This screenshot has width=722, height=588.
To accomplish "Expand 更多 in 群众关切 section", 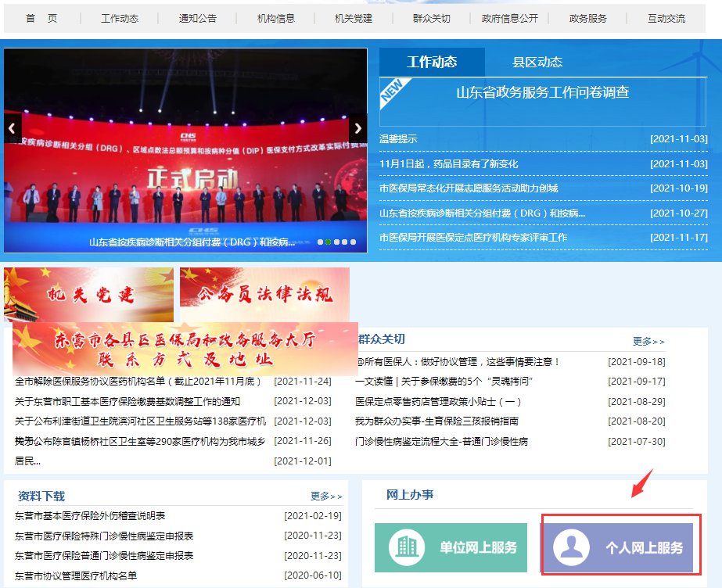I will click(648, 342).
